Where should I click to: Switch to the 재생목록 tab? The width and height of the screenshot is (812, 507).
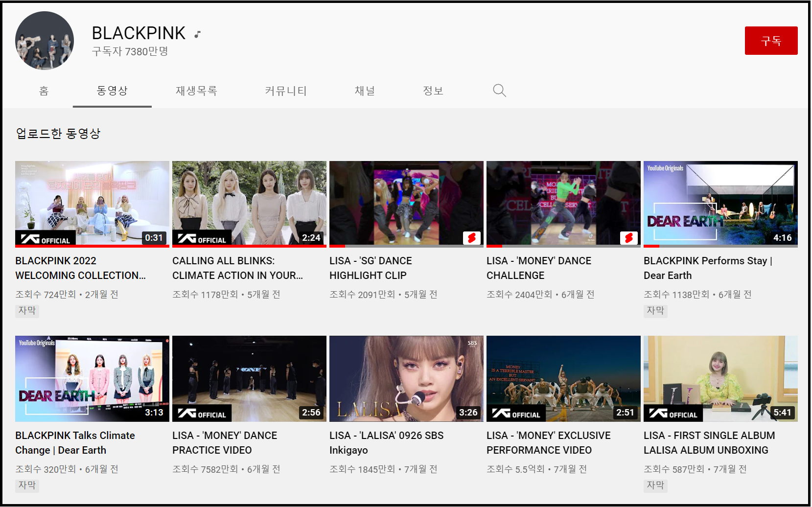click(x=196, y=91)
